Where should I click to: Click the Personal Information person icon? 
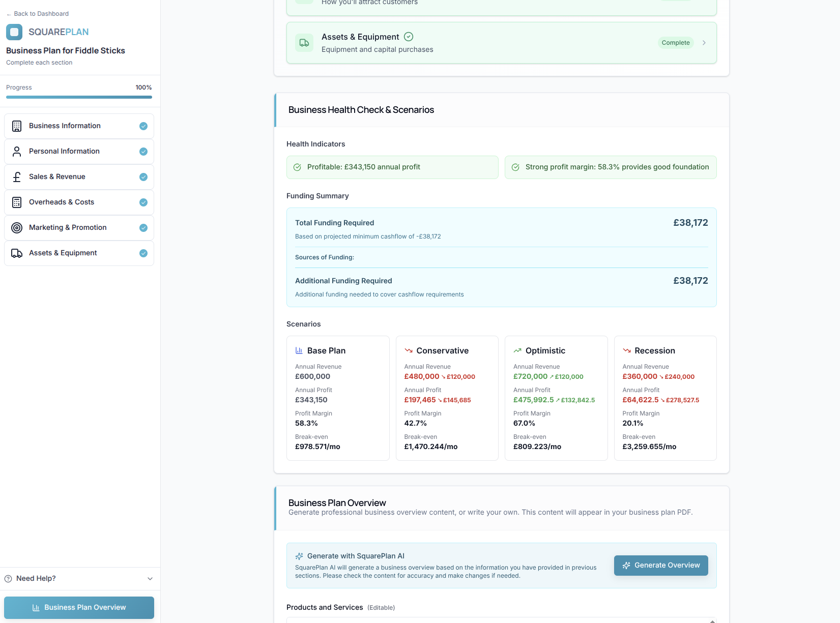(x=17, y=152)
